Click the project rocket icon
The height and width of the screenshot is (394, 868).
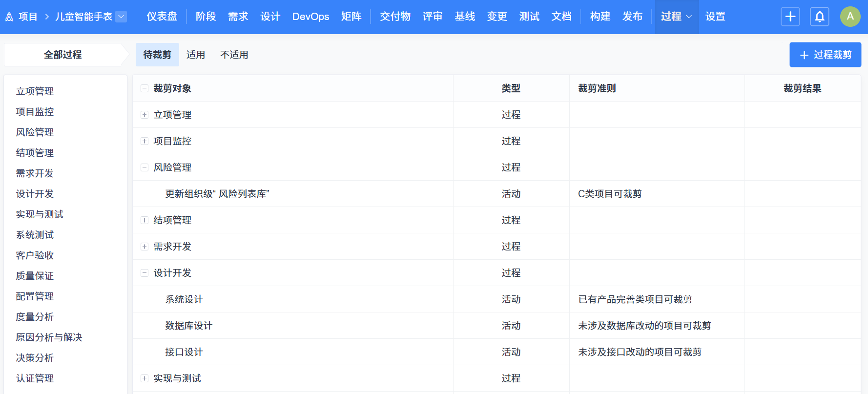9,17
